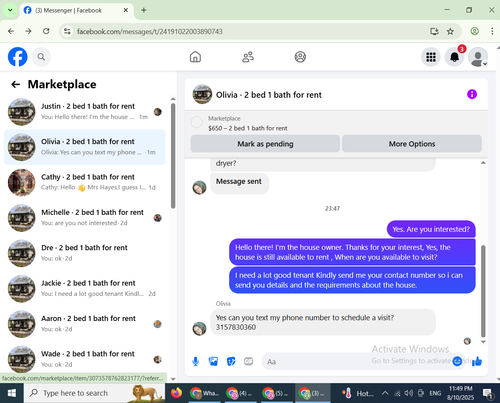This screenshot has height=403, width=500.
Task: Open Facebook search magnifier
Action: [41, 57]
